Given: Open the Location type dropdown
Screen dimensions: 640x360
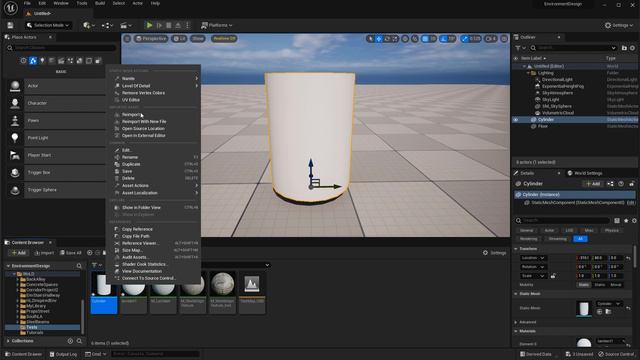Looking at the screenshot, I should pos(533,258).
